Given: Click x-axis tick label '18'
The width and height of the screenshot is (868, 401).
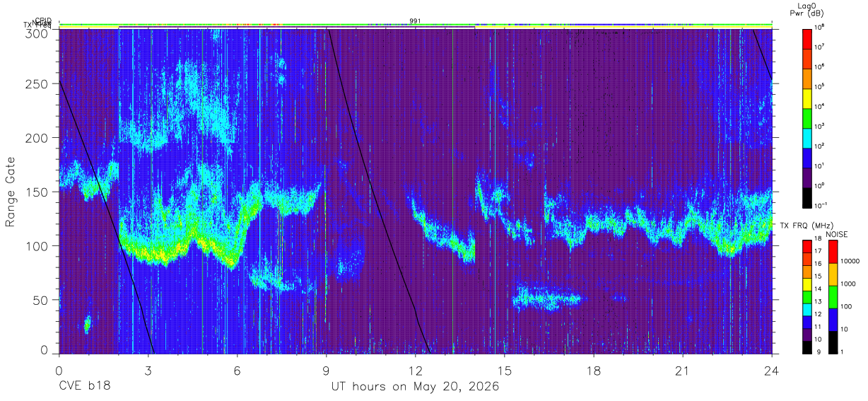Looking at the screenshot, I should coord(594,371).
